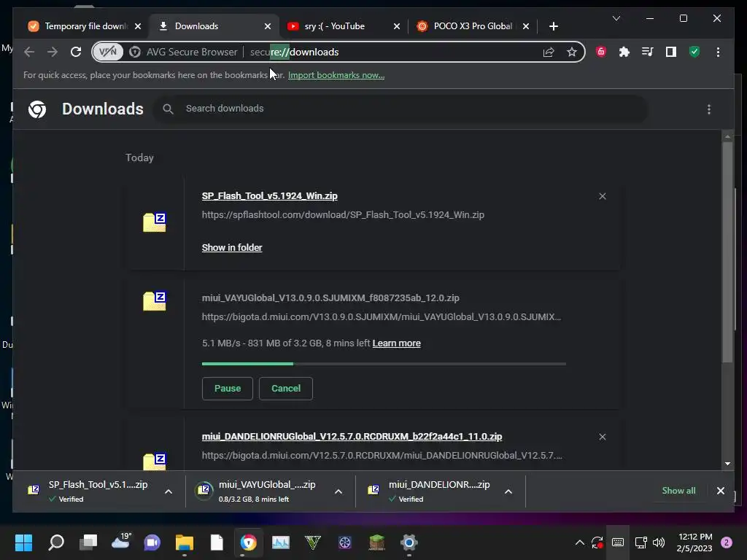
Task: Toggle the side panel icon
Action: (671, 52)
